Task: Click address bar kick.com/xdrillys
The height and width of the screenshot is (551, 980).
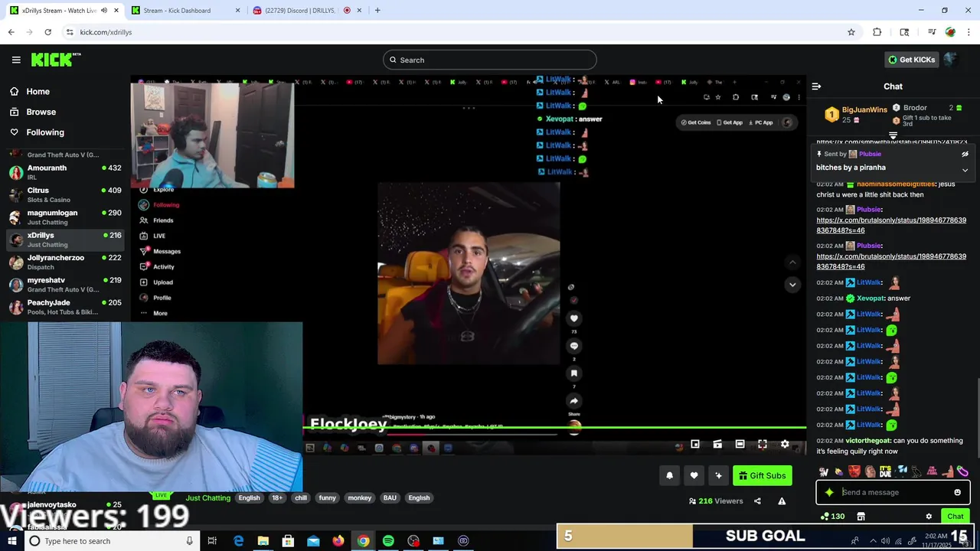Action: point(106,32)
